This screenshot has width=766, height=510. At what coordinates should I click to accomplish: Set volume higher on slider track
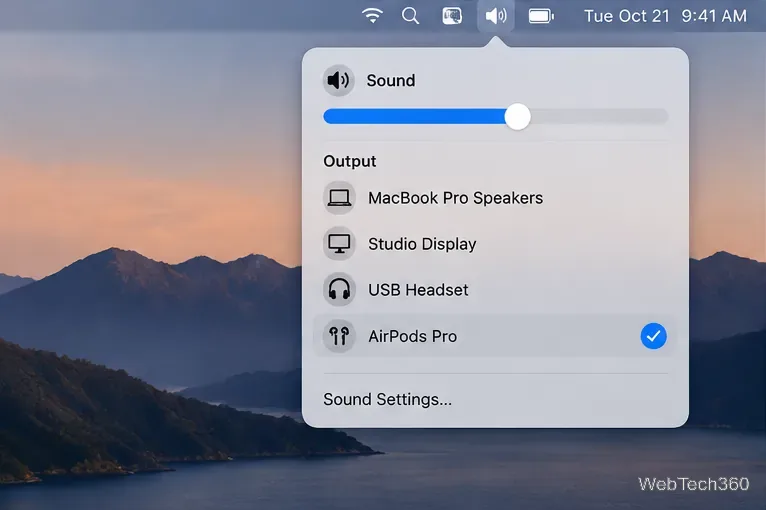coord(599,117)
